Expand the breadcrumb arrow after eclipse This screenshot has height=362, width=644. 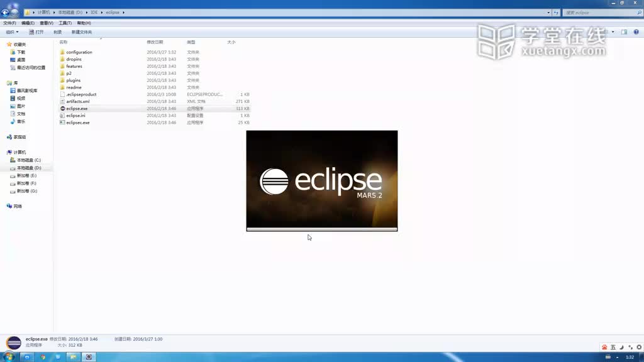tap(124, 13)
